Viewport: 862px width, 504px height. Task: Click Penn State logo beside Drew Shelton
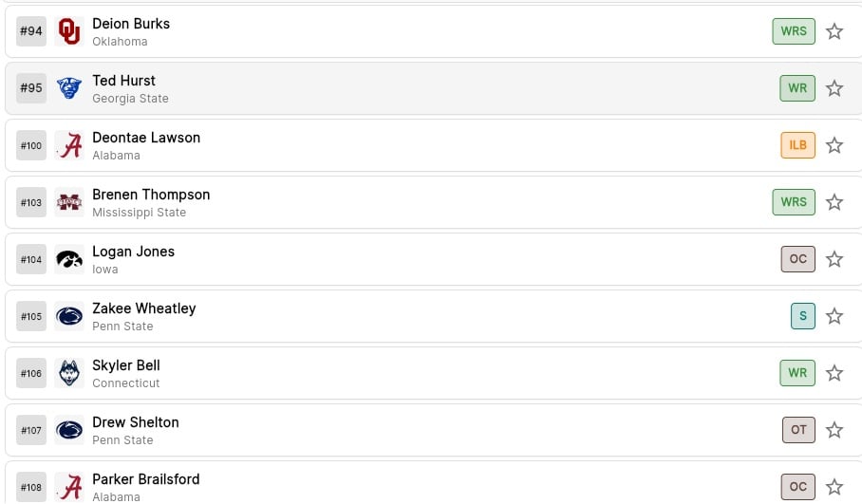coord(69,430)
